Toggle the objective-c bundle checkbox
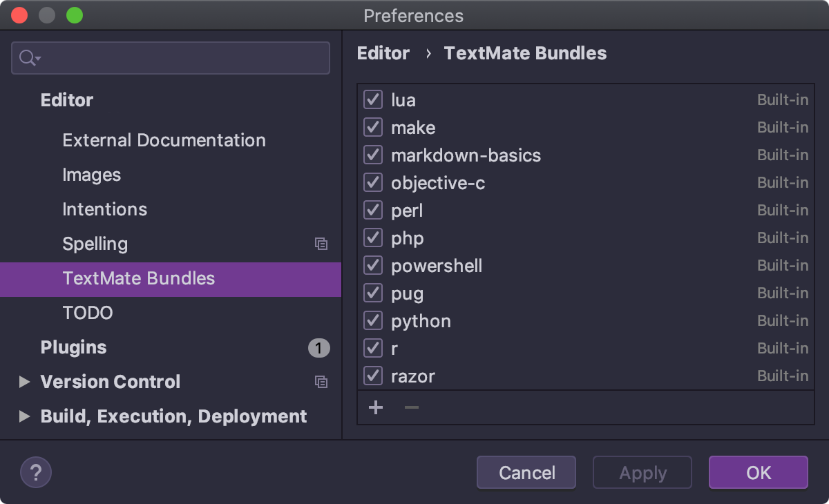 pyautogui.click(x=373, y=182)
